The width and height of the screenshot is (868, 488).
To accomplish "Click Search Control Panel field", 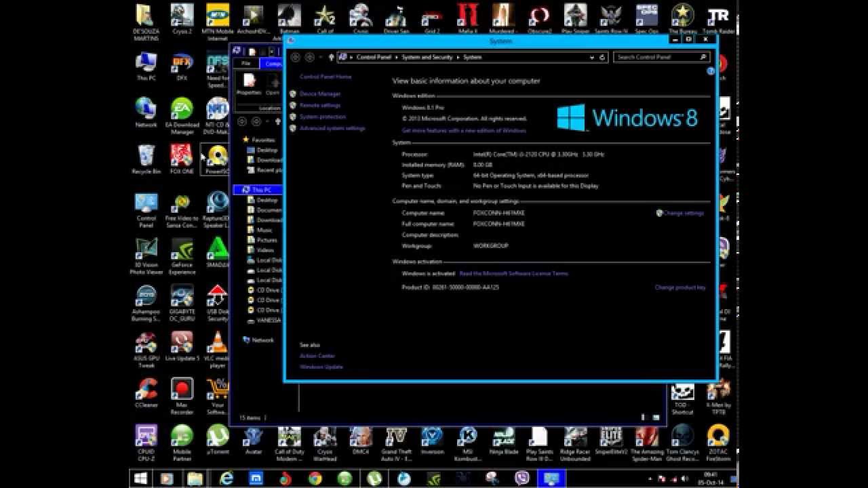I will click(661, 58).
